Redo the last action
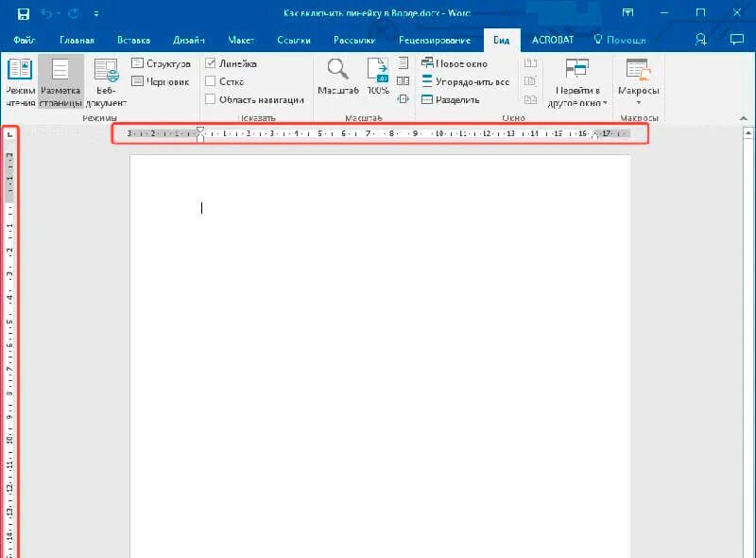Viewport: 756px width, 558px height. (74, 13)
